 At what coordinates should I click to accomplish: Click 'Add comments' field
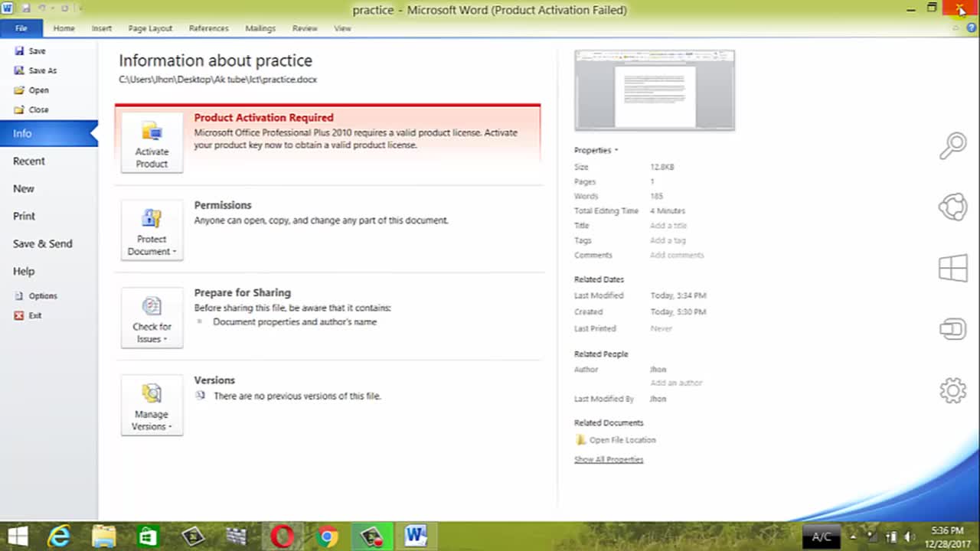pyautogui.click(x=677, y=255)
